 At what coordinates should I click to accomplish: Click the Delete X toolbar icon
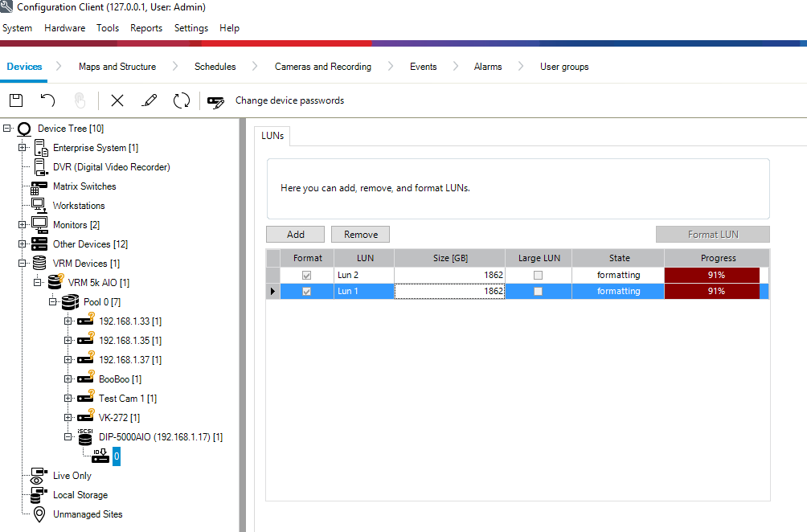point(117,100)
